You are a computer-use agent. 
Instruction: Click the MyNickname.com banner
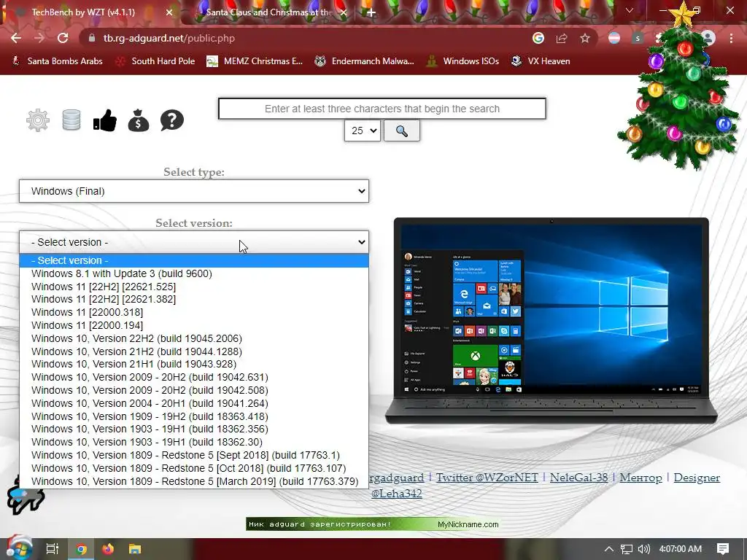[373, 524]
